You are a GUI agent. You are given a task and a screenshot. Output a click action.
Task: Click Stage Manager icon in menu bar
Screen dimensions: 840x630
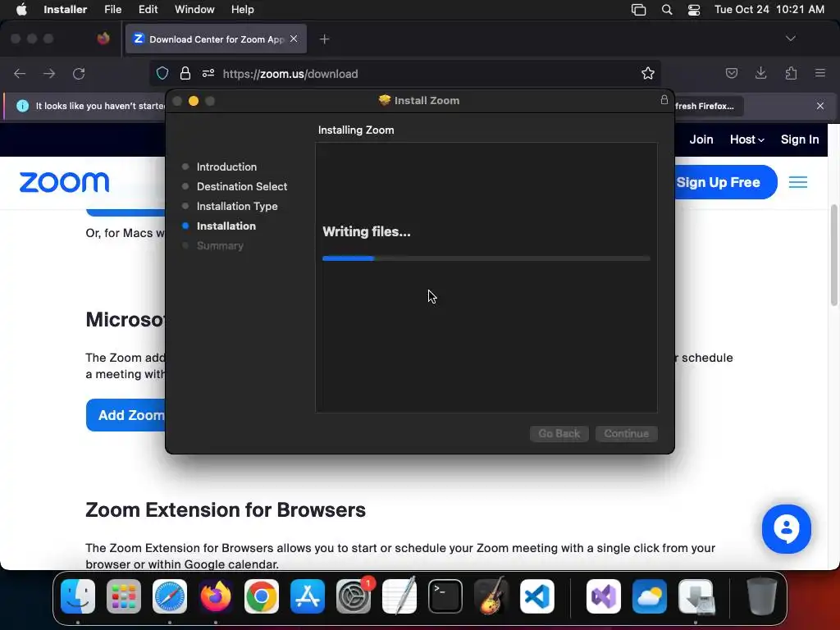coord(638,10)
